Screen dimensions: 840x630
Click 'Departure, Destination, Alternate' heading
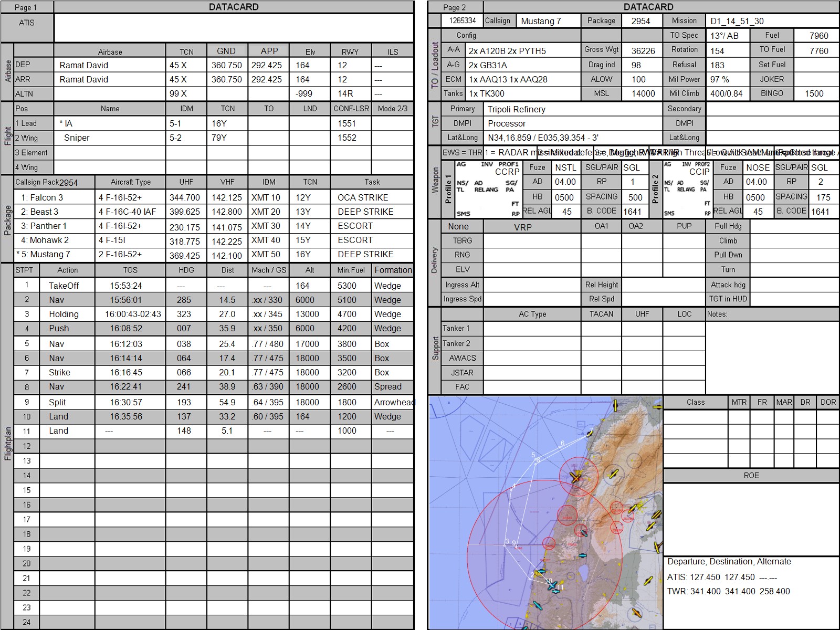click(729, 561)
